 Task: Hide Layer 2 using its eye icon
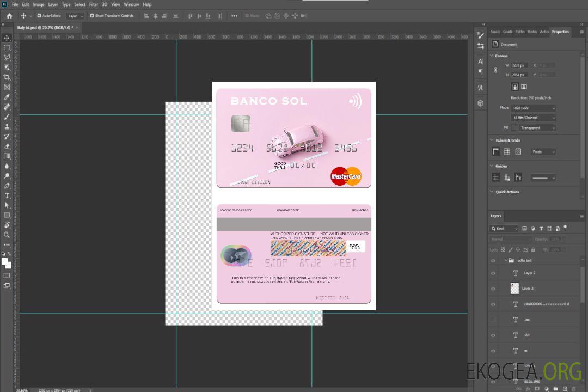coord(493,273)
